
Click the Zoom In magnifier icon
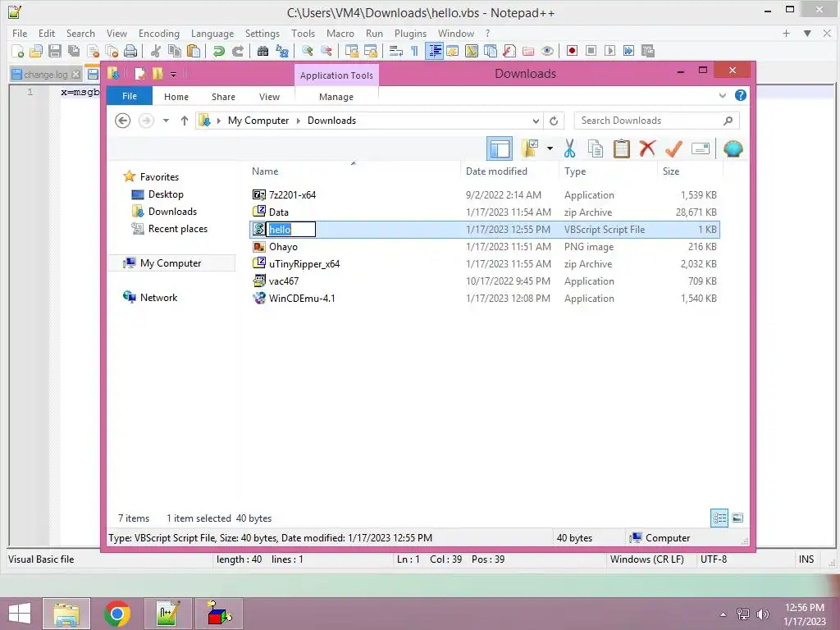point(308,51)
